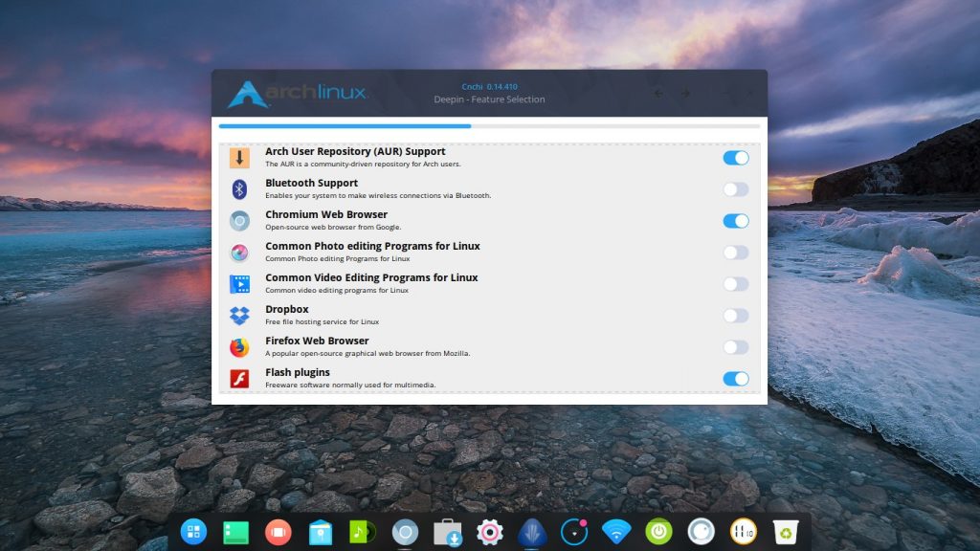Screen dimensions: 980x551
Task: Turn off the Flash plugins toggle
Action: (736, 379)
